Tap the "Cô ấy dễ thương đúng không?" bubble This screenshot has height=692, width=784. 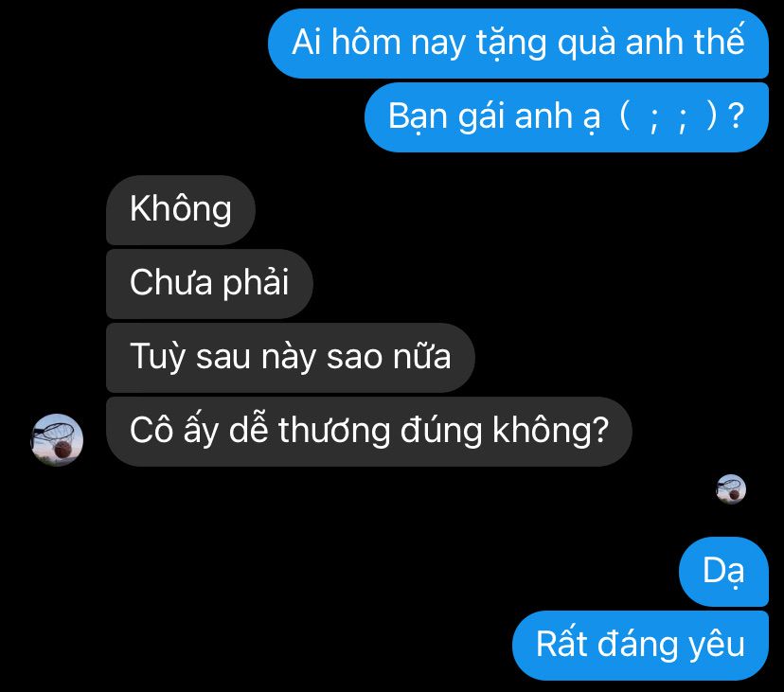pyautogui.click(x=369, y=432)
